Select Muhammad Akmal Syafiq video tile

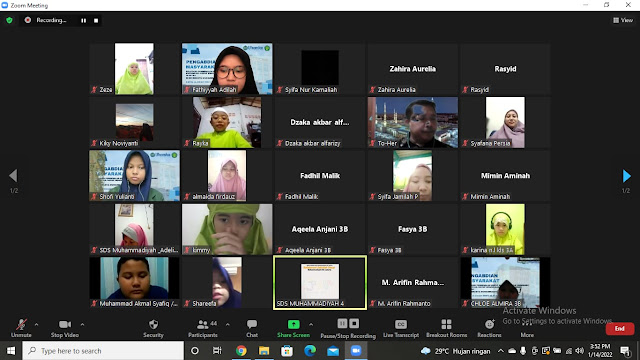[134, 282]
